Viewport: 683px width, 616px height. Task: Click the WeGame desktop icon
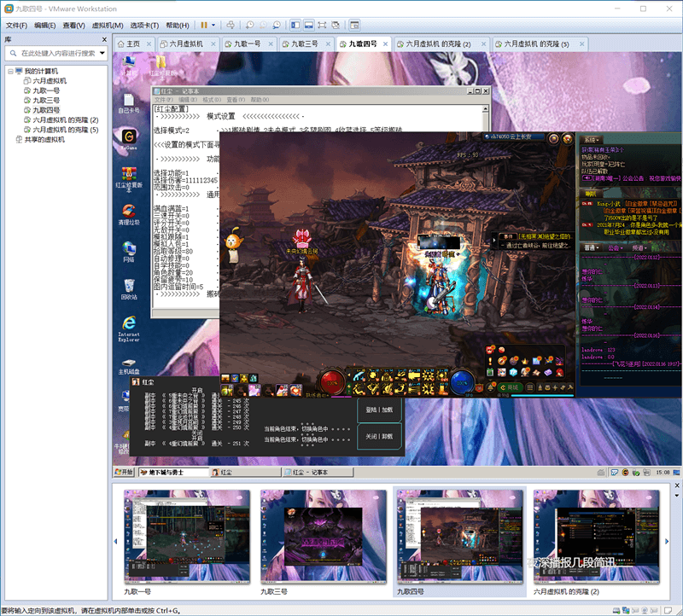click(129, 139)
